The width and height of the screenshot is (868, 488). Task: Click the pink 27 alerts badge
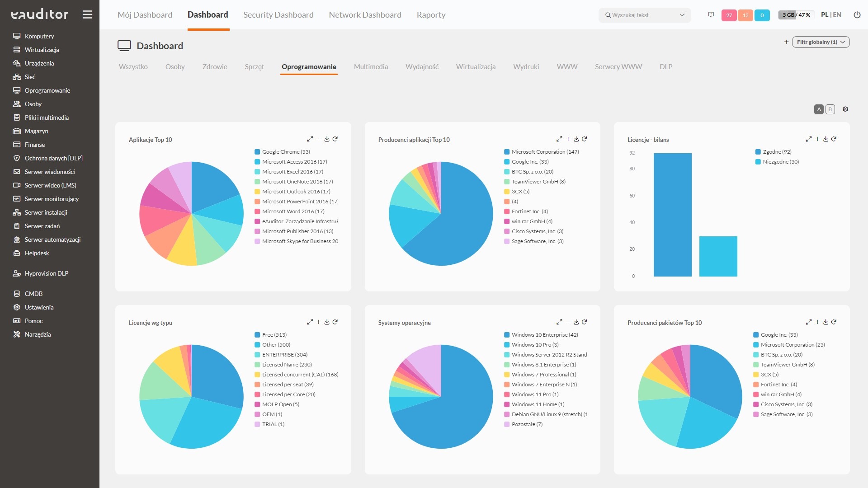(729, 15)
